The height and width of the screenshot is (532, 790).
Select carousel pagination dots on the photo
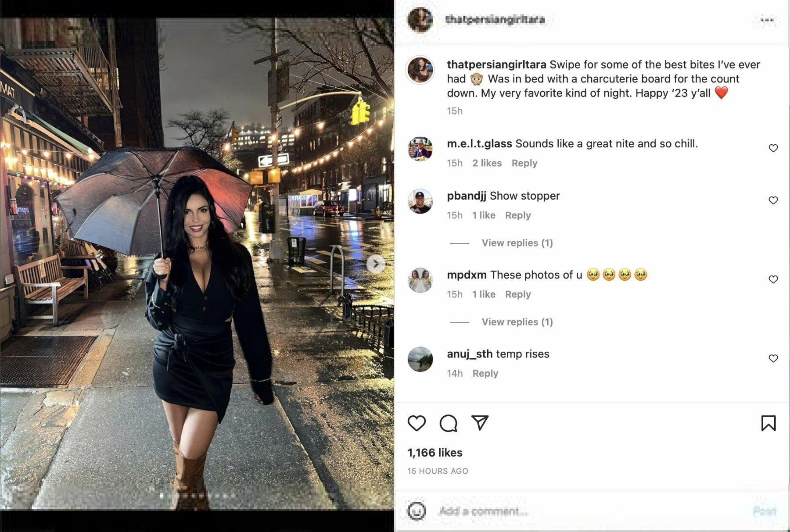(197, 496)
